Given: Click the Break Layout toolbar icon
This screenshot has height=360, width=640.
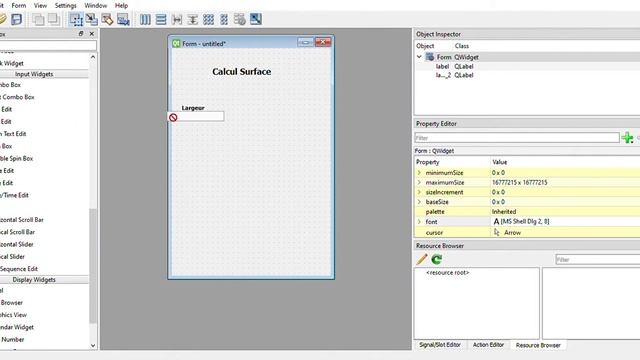Looking at the screenshot, I should pos(240,19).
